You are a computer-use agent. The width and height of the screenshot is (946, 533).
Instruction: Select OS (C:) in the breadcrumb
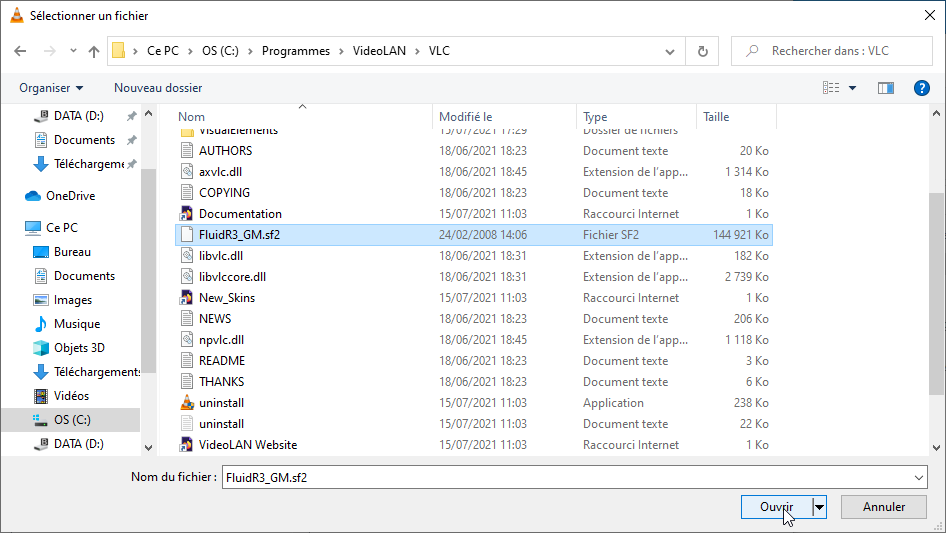tap(220, 51)
